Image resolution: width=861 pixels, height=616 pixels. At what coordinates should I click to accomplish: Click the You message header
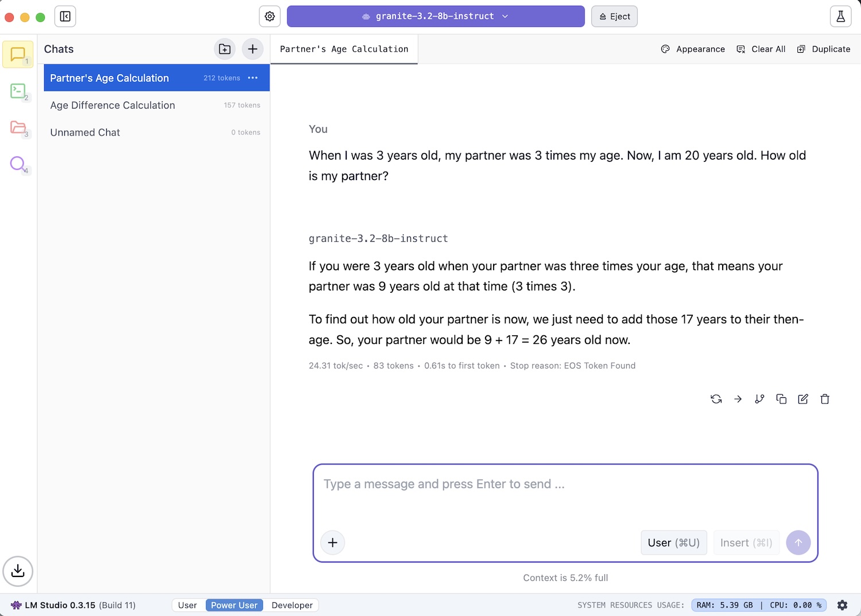point(318,129)
